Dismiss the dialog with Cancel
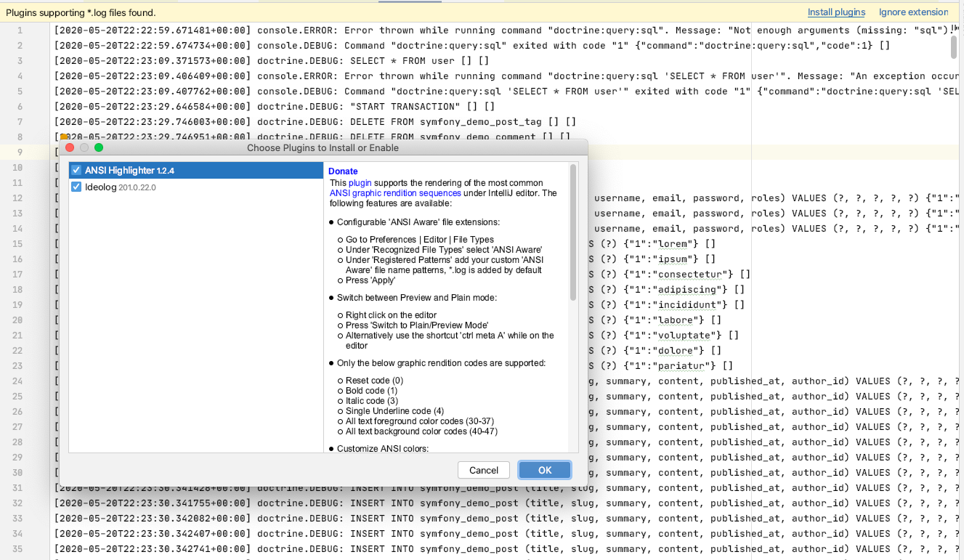Screen dimensions: 964x560 coord(484,470)
